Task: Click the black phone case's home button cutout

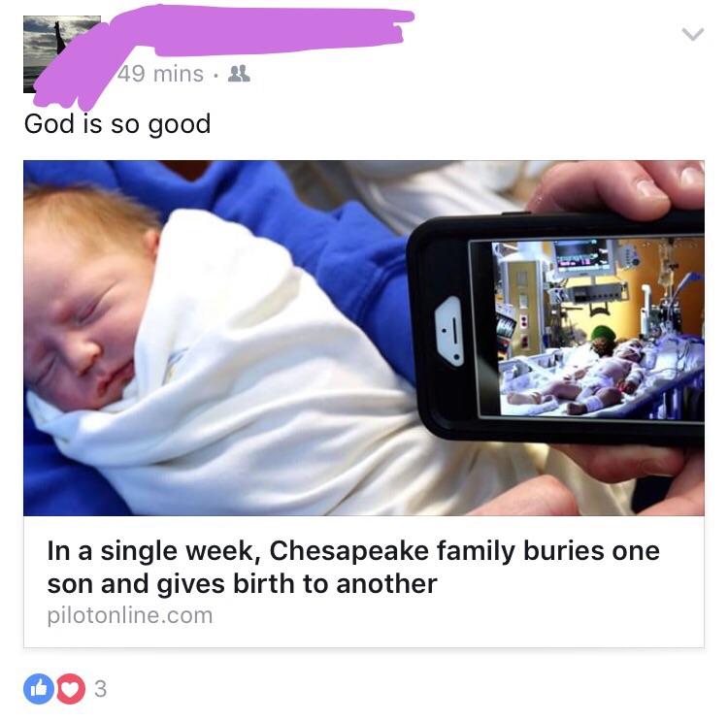Action: pyautogui.click(x=448, y=332)
